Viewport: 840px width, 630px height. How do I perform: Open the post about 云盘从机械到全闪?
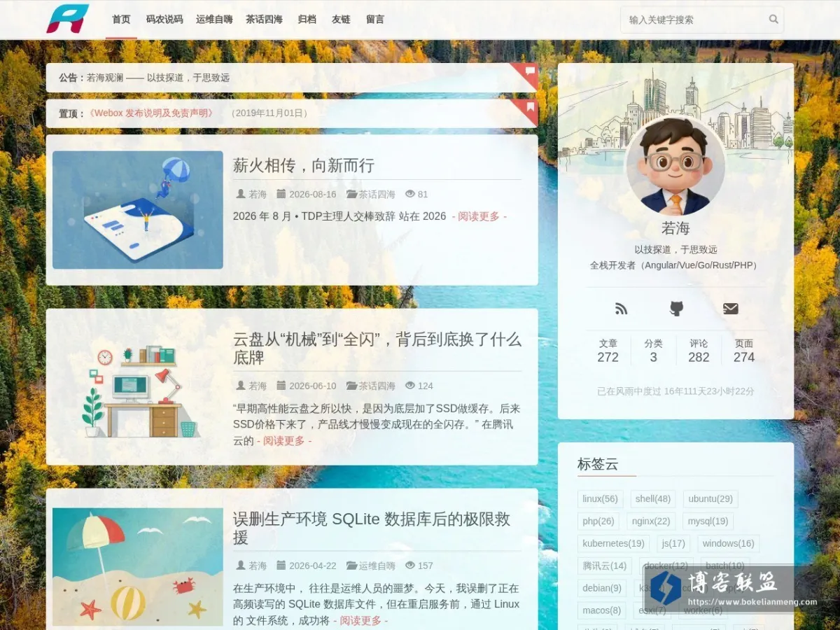click(x=377, y=349)
